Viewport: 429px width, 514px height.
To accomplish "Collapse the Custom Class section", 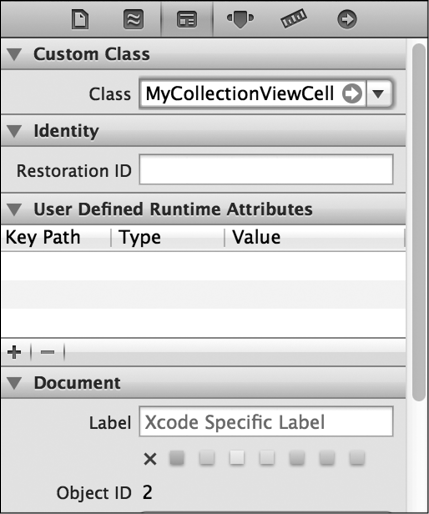I will tap(14, 54).
